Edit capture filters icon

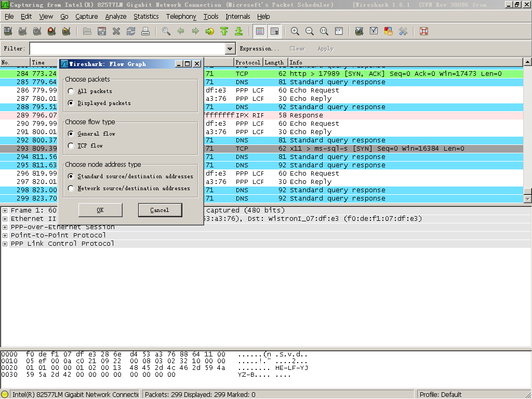tap(360, 31)
